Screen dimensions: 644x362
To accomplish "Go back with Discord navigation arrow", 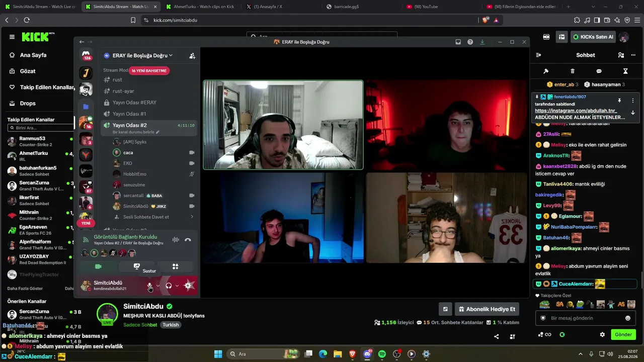I will (x=82, y=42).
